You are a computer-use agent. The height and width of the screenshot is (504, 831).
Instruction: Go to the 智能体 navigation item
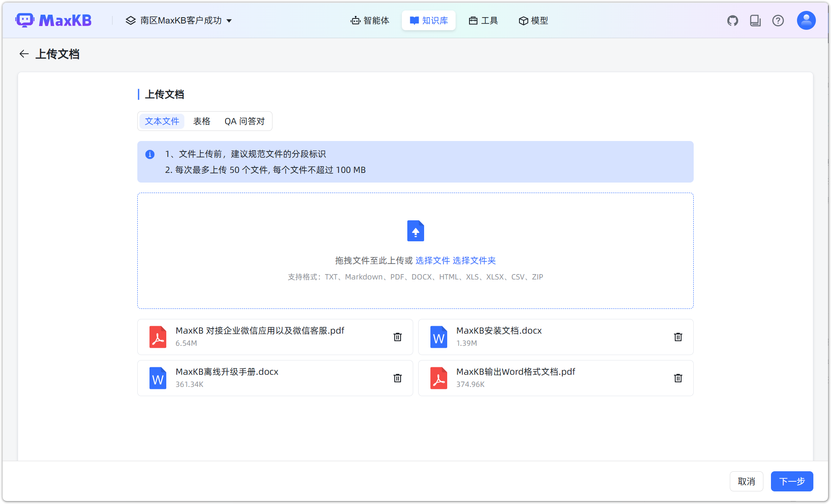point(370,21)
